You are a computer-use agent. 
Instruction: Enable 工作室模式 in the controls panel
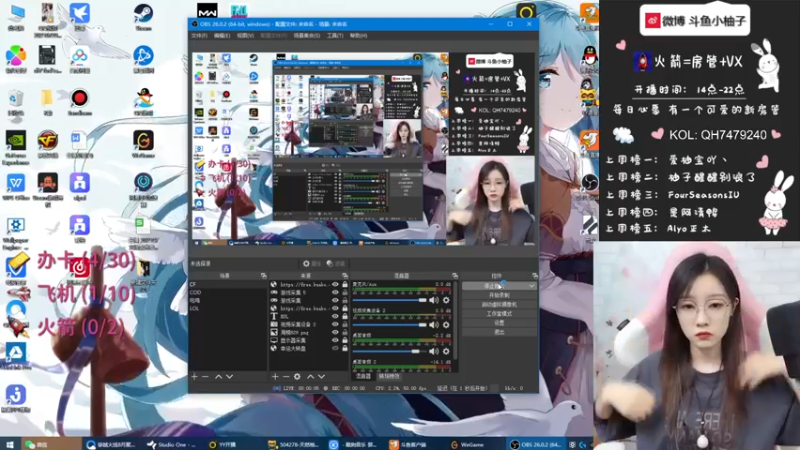tap(499, 314)
